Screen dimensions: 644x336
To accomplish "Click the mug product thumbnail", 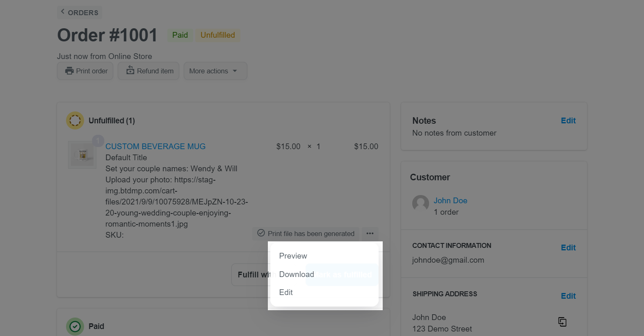I will (82, 155).
